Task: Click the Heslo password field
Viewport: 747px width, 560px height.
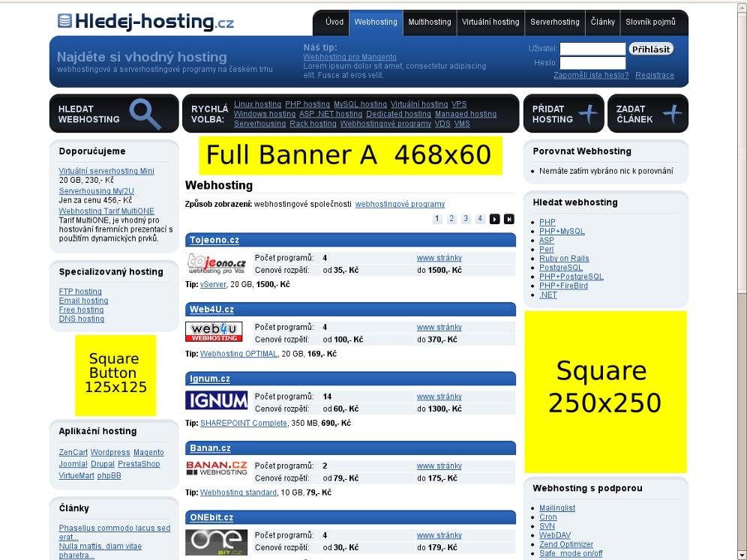Action: 592,63
